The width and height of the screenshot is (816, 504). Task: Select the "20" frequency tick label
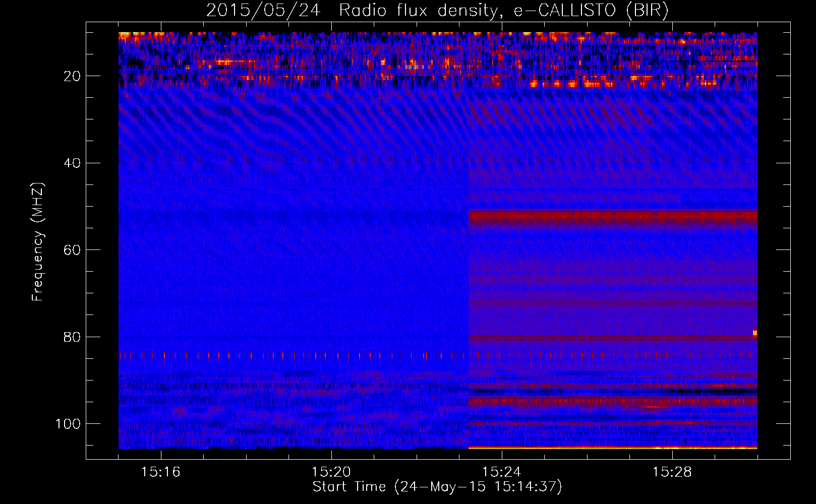72,76
